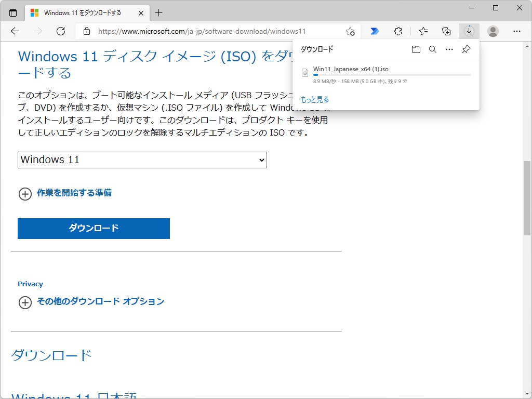Open the Privacy link
The height and width of the screenshot is (399, 532).
30,284
